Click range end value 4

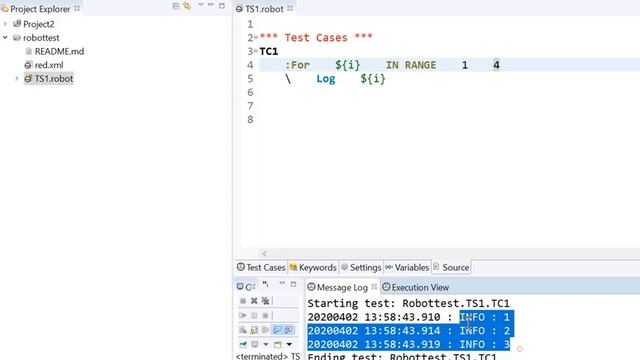(496, 65)
